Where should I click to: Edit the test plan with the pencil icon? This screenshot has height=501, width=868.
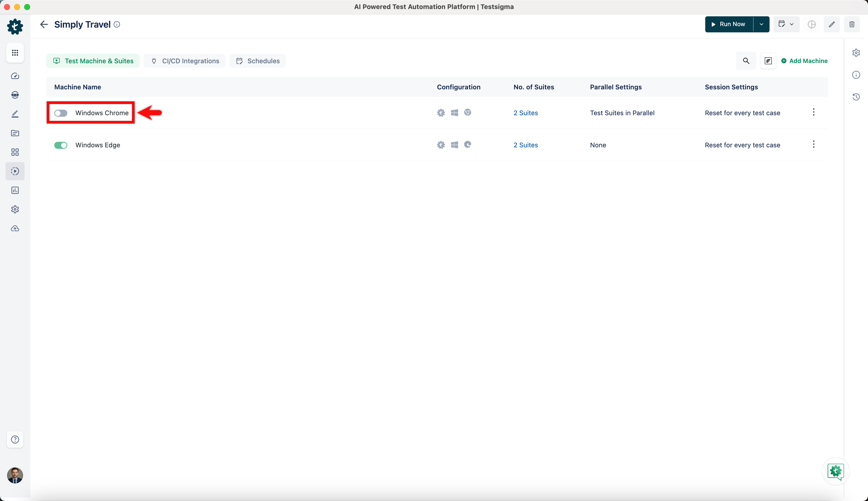[x=832, y=24]
